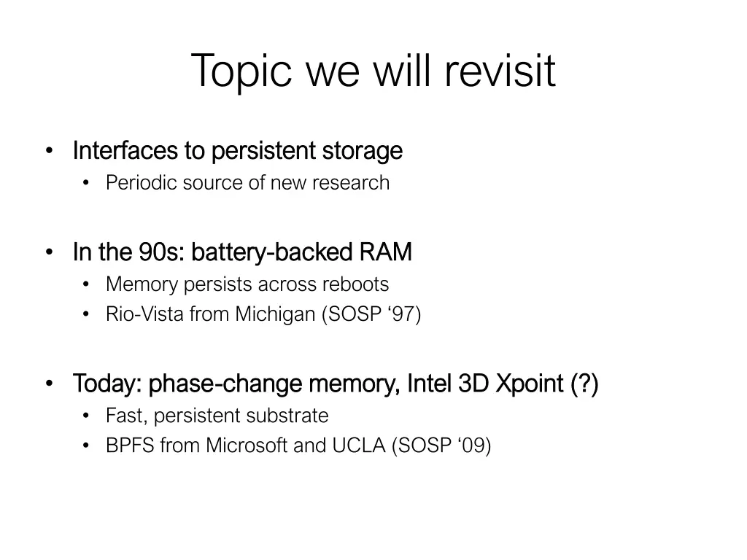
Task: Click the bullet before "Interfaces to persistent storage"
Action: [49, 152]
